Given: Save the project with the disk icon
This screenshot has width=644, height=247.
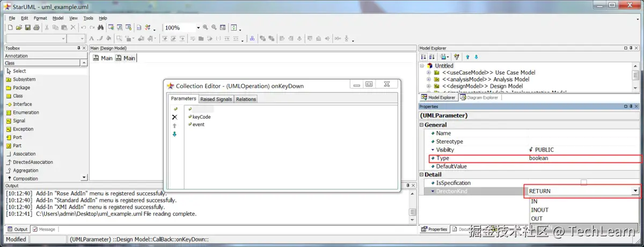Looking at the screenshot, I should (27, 27).
